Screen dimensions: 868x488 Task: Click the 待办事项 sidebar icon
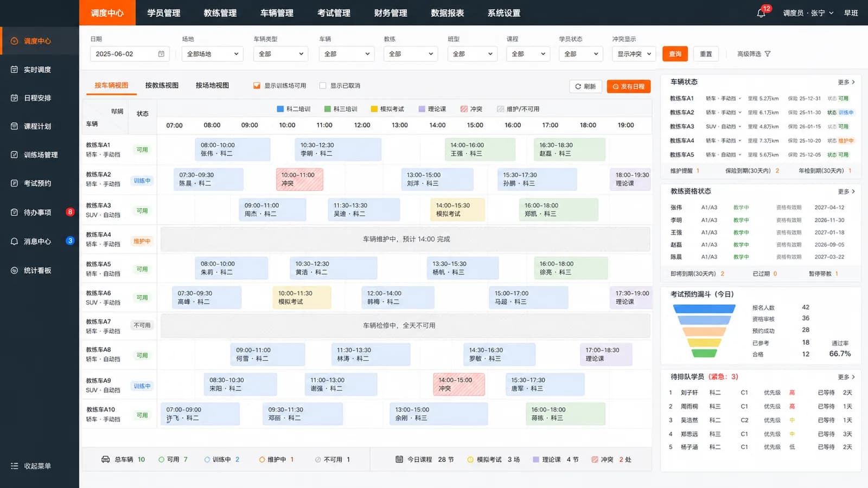(14, 212)
